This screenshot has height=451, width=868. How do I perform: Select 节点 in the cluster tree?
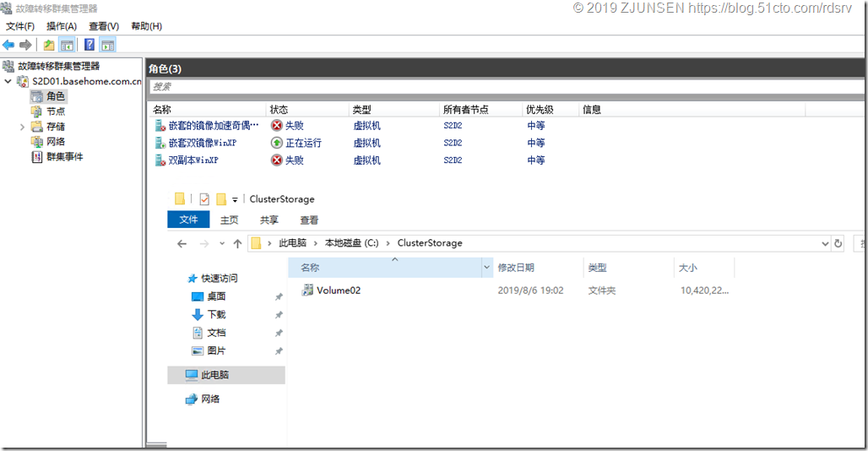click(56, 111)
